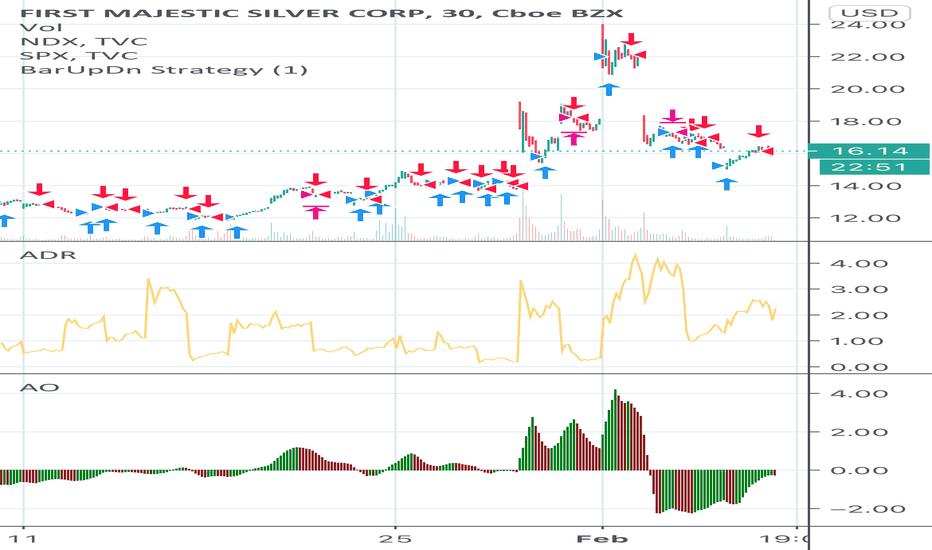Click the Feb date label on time axis
This screenshot has height=550, width=932.
coord(603,539)
